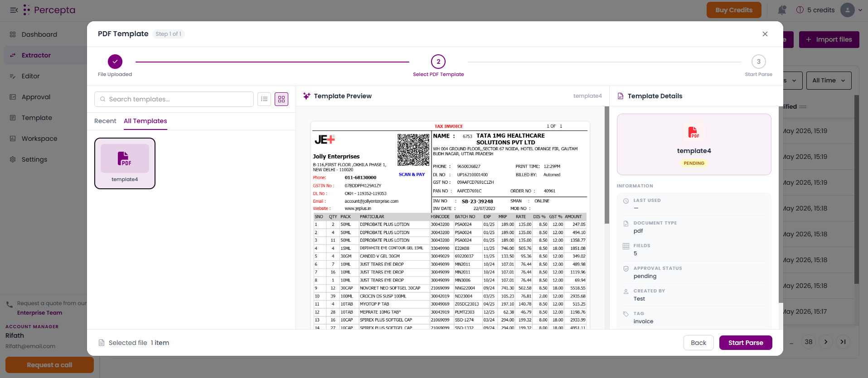The image size is (868, 378).
Task: Click the 'Step 1 of 1' badge
Action: tap(169, 34)
